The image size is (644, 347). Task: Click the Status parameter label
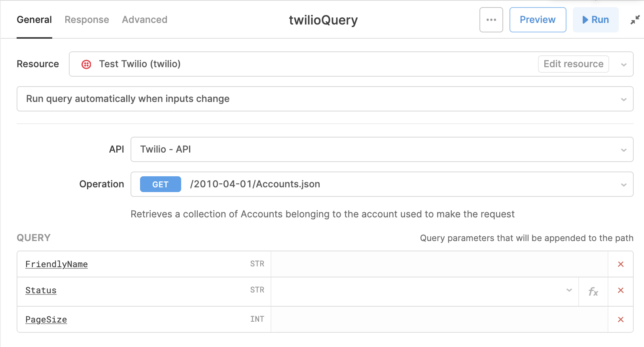[41, 290]
